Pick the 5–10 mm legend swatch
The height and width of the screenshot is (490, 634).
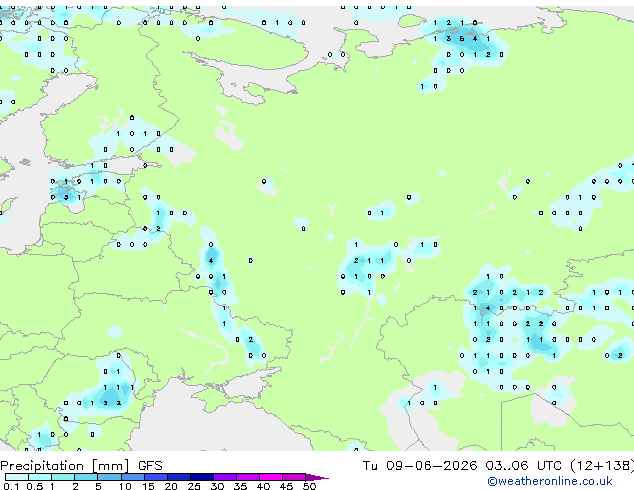pos(110,477)
